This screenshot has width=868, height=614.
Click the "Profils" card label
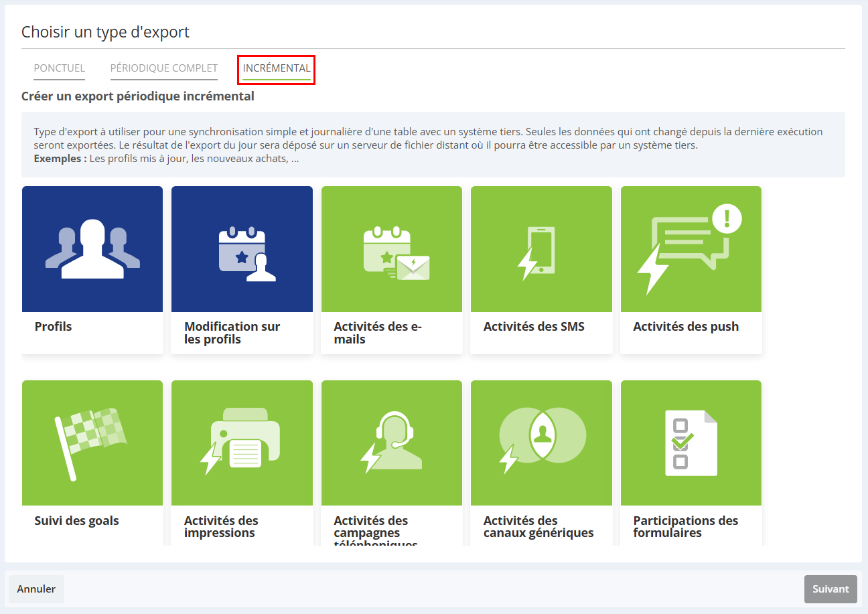[53, 327]
